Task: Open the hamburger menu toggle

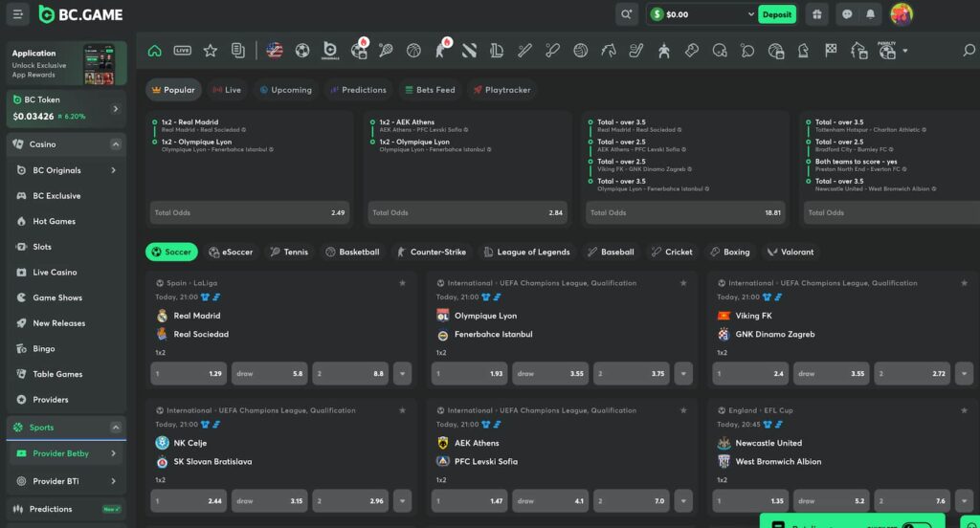Action: pyautogui.click(x=17, y=14)
